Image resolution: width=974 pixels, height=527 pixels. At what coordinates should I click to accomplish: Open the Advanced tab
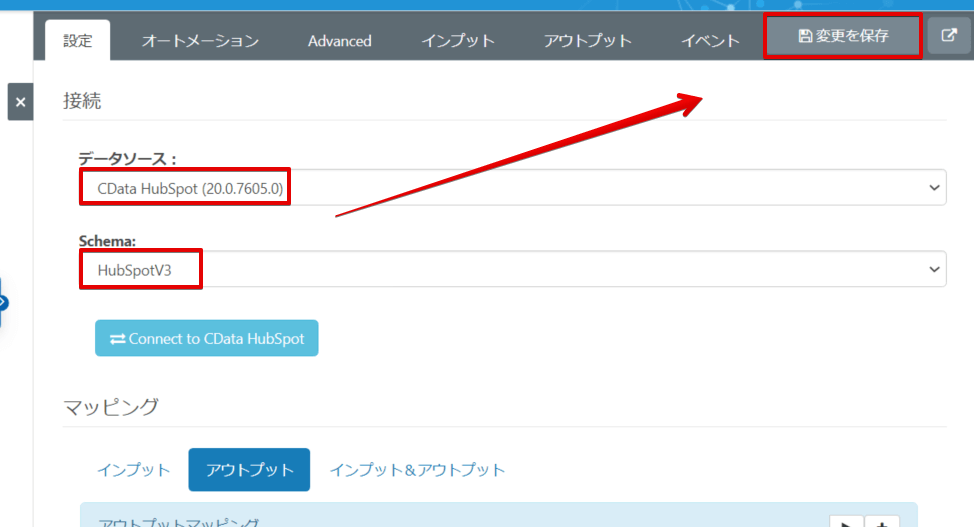tap(340, 41)
